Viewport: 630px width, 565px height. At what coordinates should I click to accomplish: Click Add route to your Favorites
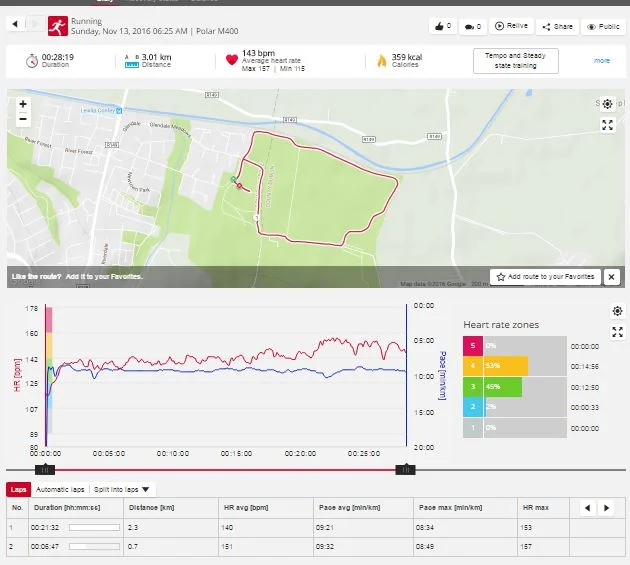[x=545, y=276]
